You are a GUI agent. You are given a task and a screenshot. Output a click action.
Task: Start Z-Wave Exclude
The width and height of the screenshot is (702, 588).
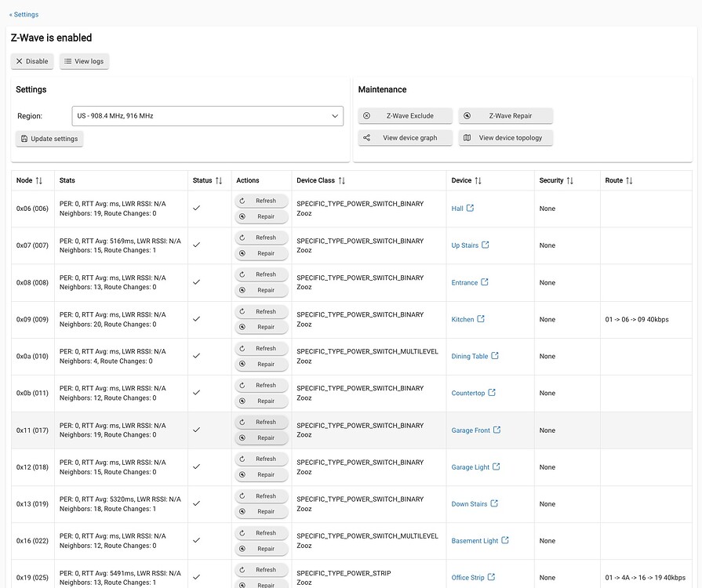(406, 116)
